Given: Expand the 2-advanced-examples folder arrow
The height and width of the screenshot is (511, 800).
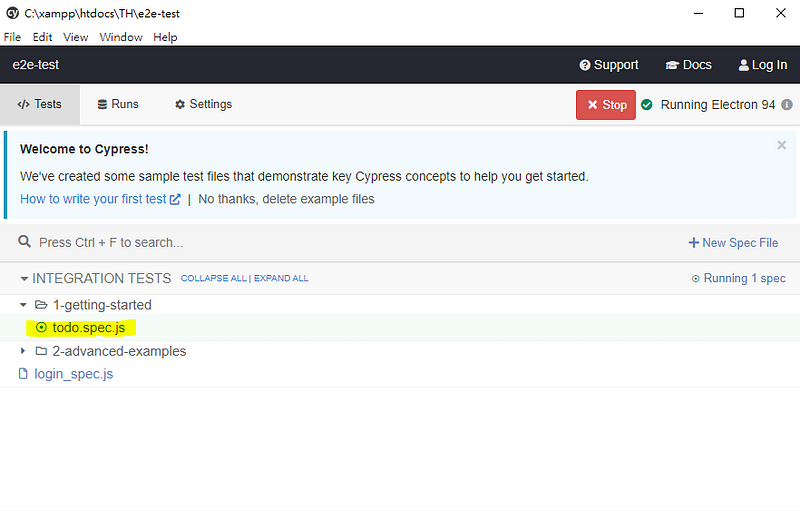Looking at the screenshot, I should click(x=24, y=351).
